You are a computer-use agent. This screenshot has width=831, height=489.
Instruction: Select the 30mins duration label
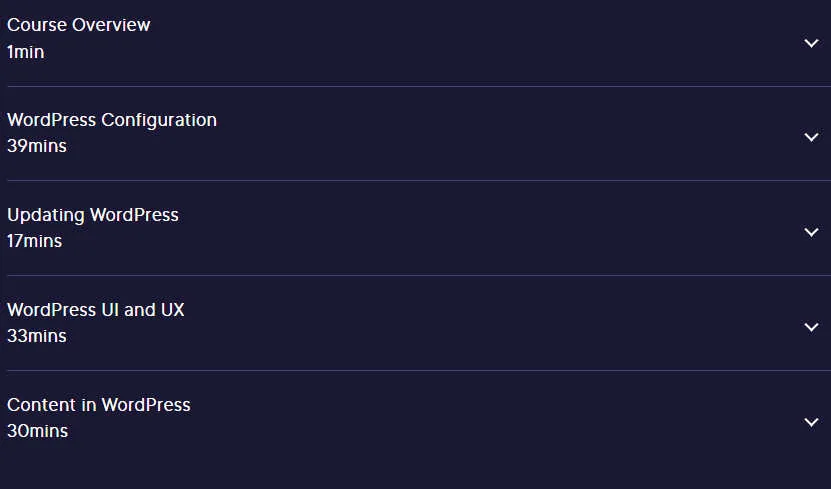pos(37,431)
